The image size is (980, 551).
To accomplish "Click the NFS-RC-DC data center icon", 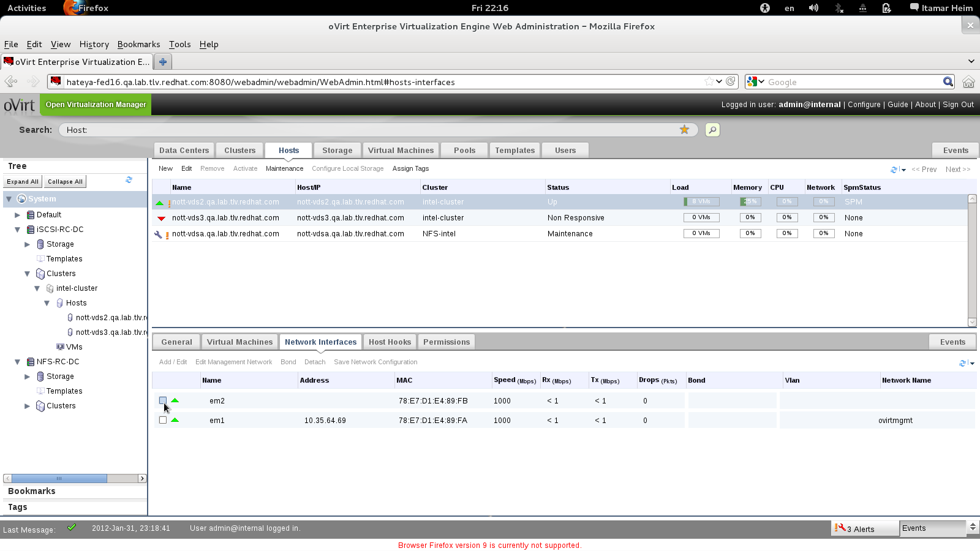I will point(31,362).
